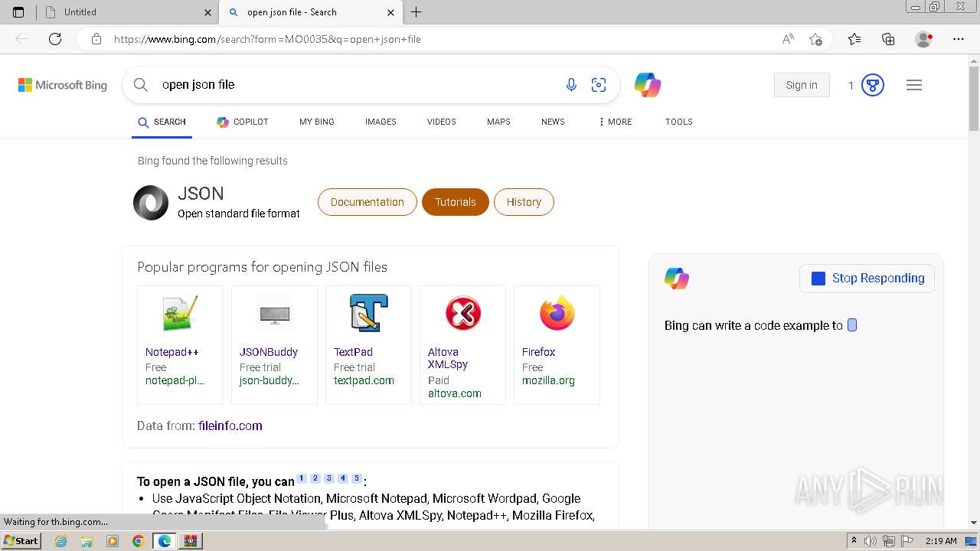This screenshot has width=980, height=551.
Task: Open the Firefox link text
Action: tap(539, 352)
